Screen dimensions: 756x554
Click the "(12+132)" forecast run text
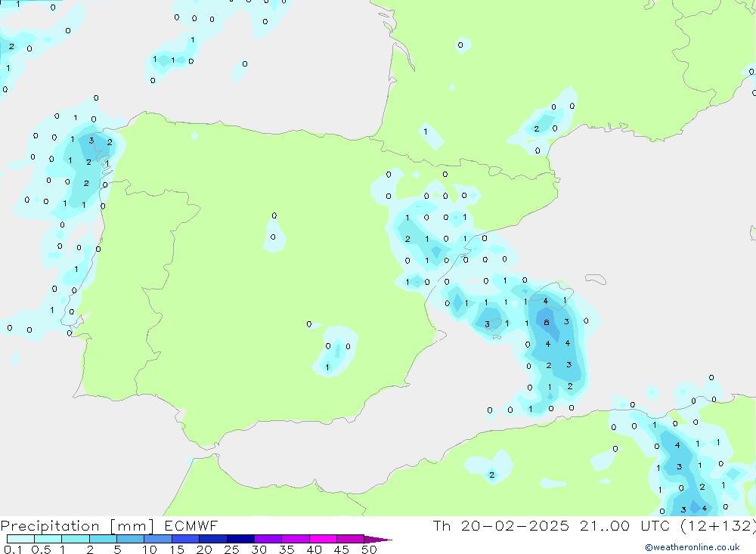pyautogui.click(x=718, y=526)
